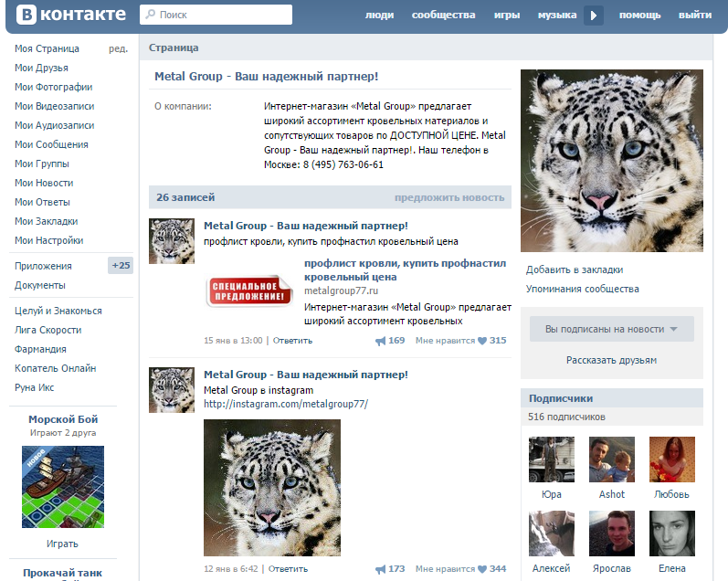Click the like heart icon with 344
The height and width of the screenshot is (581, 728).
tap(482, 569)
